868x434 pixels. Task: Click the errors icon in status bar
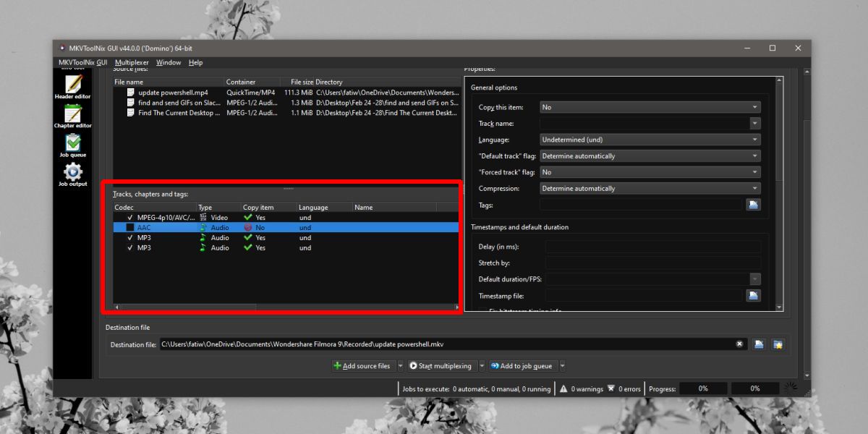tap(611, 388)
